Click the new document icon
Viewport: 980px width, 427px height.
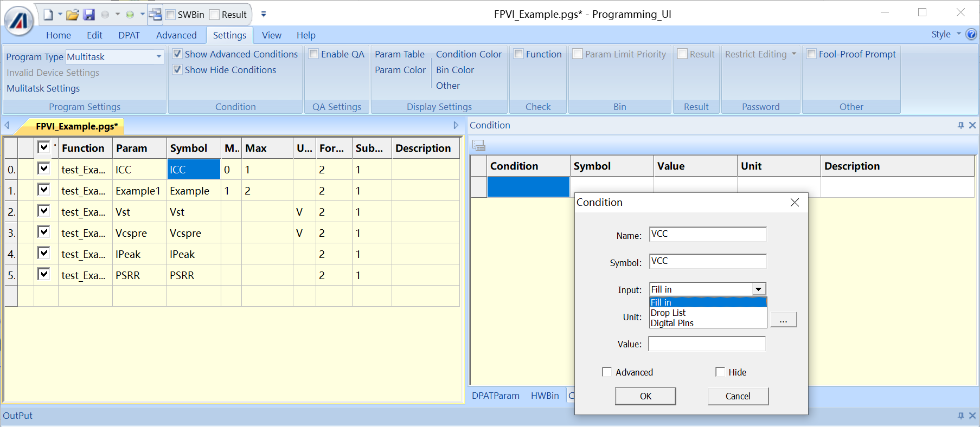pyautogui.click(x=48, y=15)
